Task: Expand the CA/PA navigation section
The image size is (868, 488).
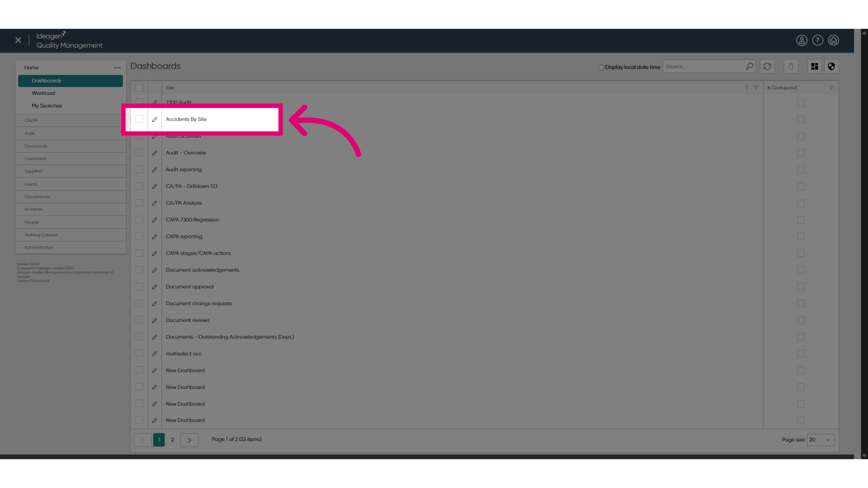Action: coord(71,120)
